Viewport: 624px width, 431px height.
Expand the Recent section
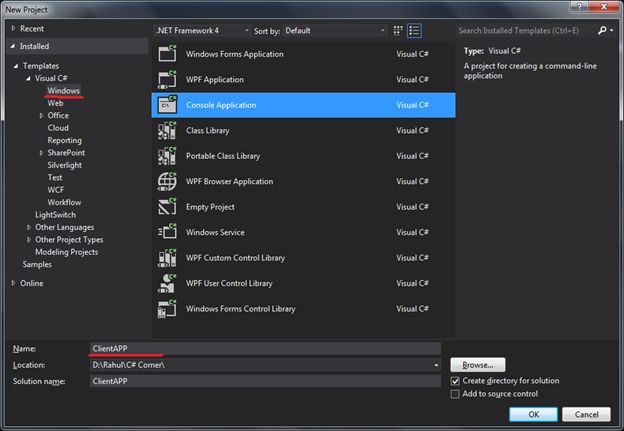pos(13,28)
